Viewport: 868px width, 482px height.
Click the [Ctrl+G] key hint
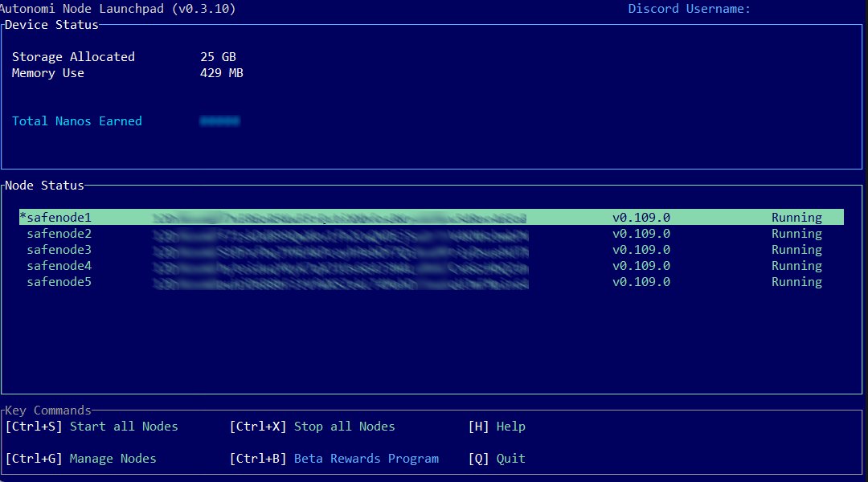pos(34,458)
